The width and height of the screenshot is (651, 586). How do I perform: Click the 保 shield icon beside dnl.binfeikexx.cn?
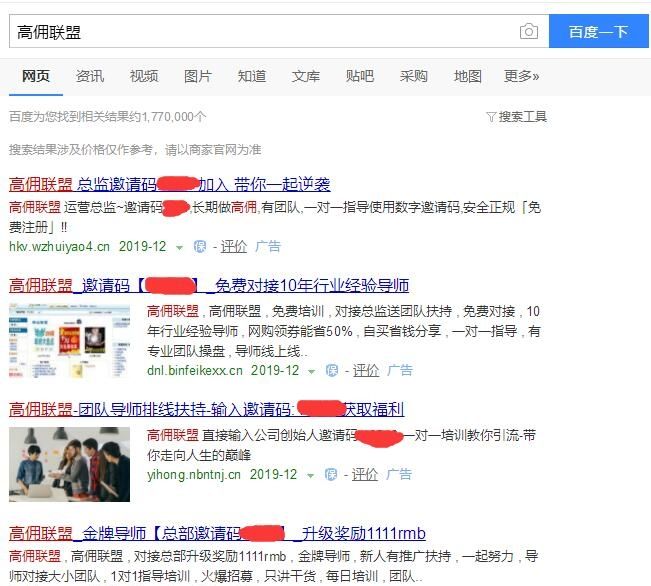click(332, 370)
